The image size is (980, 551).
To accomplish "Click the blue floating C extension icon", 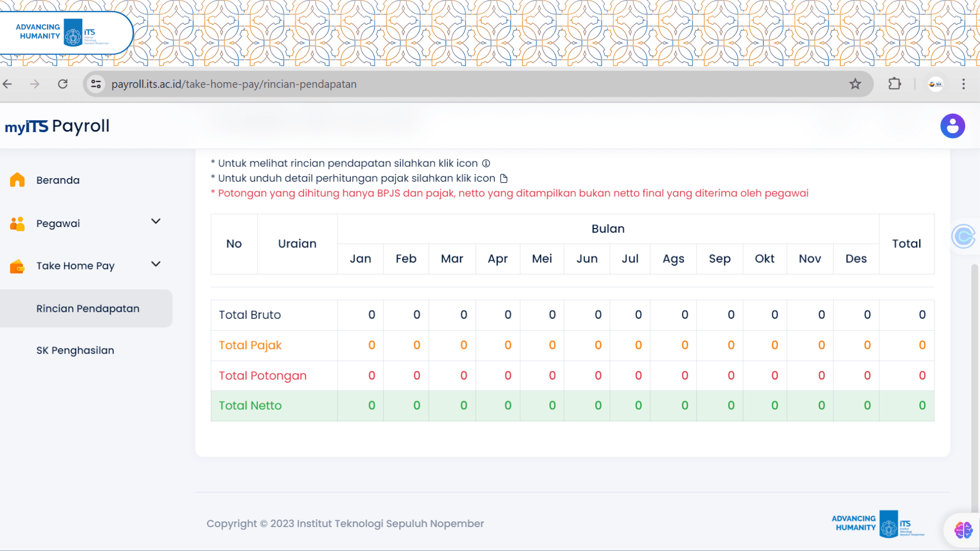I will [x=964, y=237].
